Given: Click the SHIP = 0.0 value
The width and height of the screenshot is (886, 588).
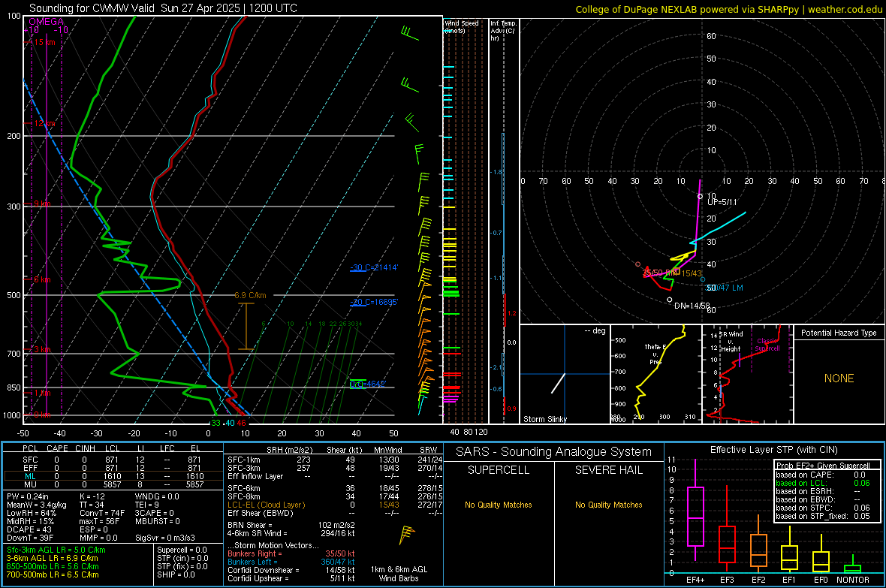Looking at the screenshot, I should pos(176,574).
